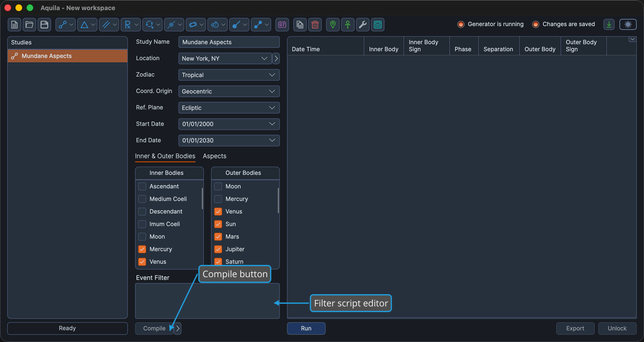The image size is (644, 342).
Task: Open the results table column menu chevron
Action: pyautogui.click(x=632, y=40)
